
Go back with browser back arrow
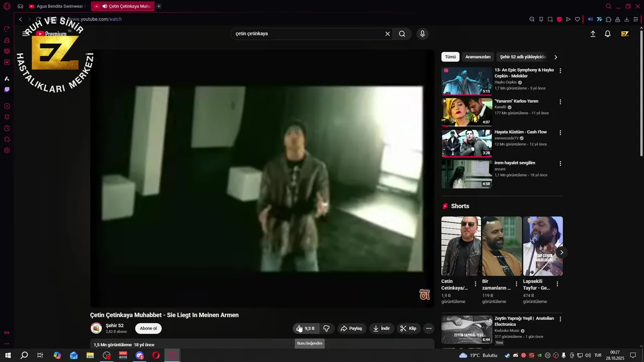20,19
